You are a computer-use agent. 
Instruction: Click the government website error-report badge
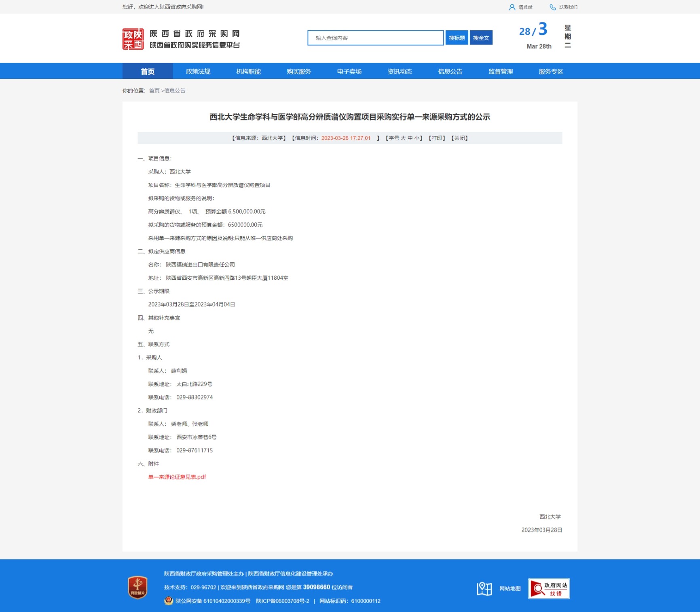tap(549, 589)
